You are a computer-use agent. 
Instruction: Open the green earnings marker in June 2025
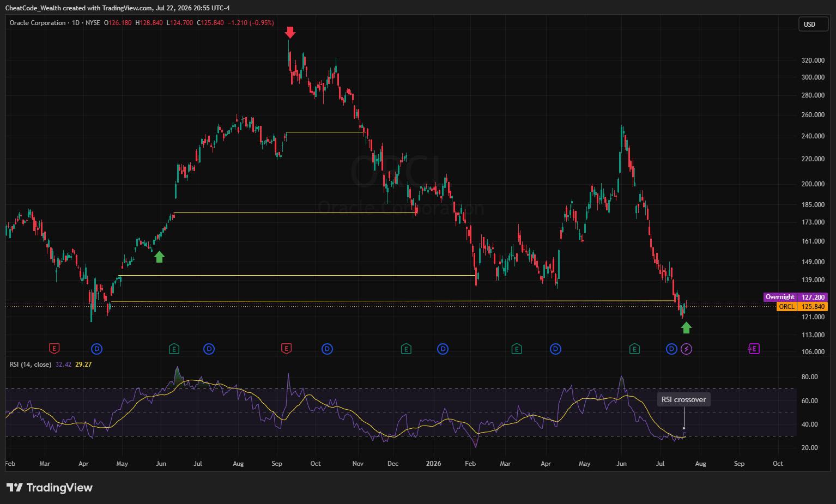tap(174, 349)
